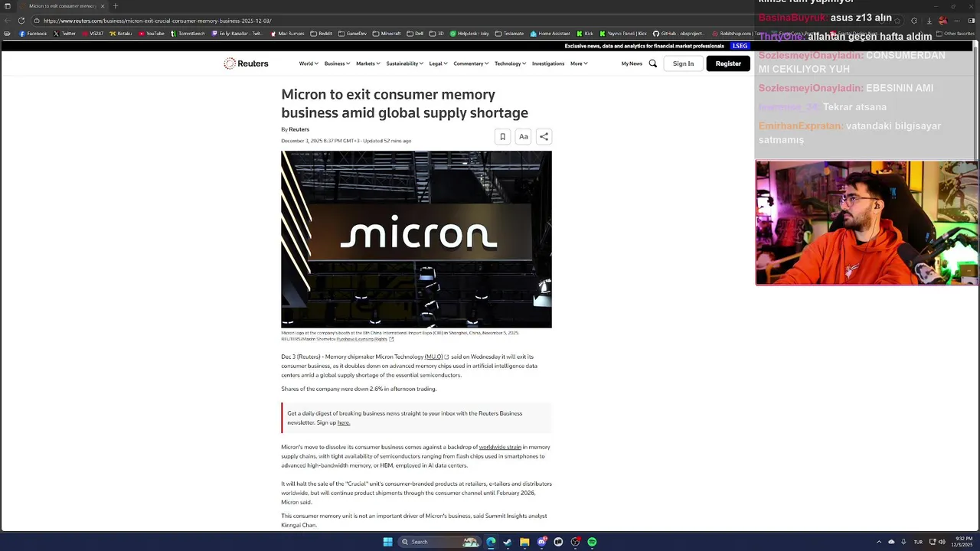Open Discord from the taskbar
The image size is (980, 551).
pyautogui.click(x=541, y=542)
